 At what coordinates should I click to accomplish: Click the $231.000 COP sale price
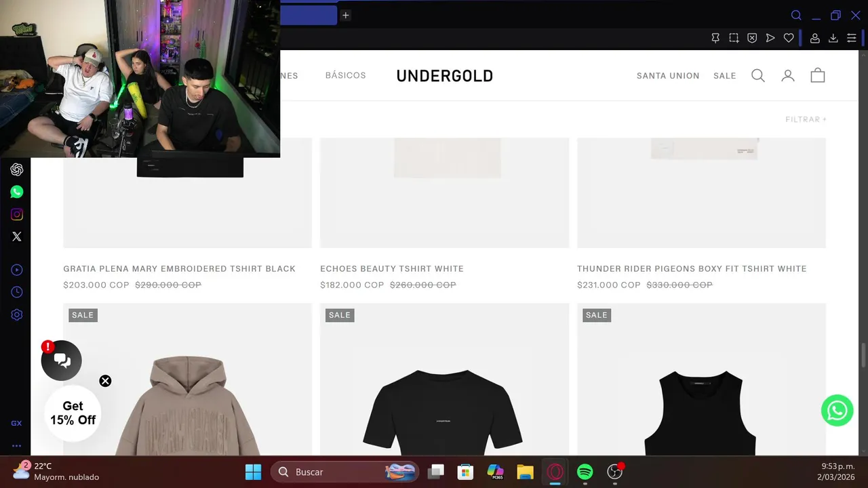[x=609, y=285]
